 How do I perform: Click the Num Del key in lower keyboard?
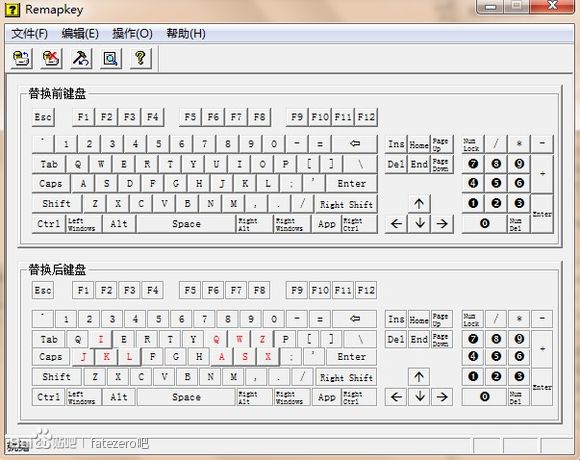(x=519, y=397)
